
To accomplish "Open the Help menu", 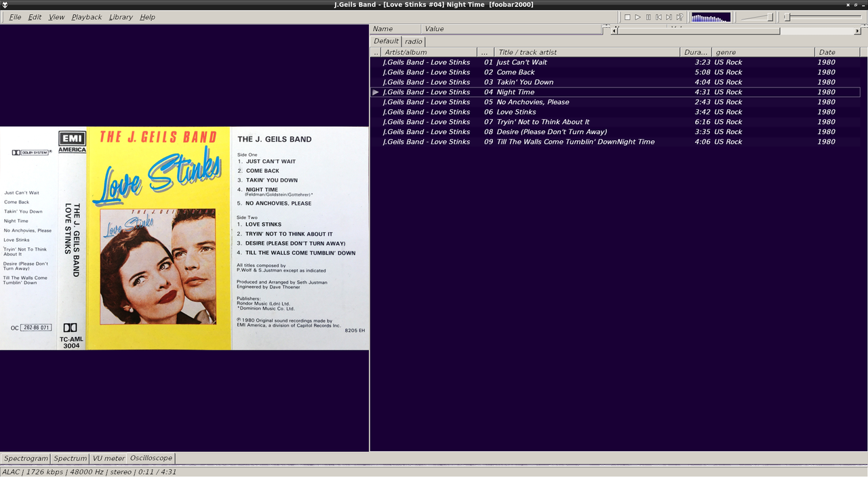I will pyautogui.click(x=147, y=17).
